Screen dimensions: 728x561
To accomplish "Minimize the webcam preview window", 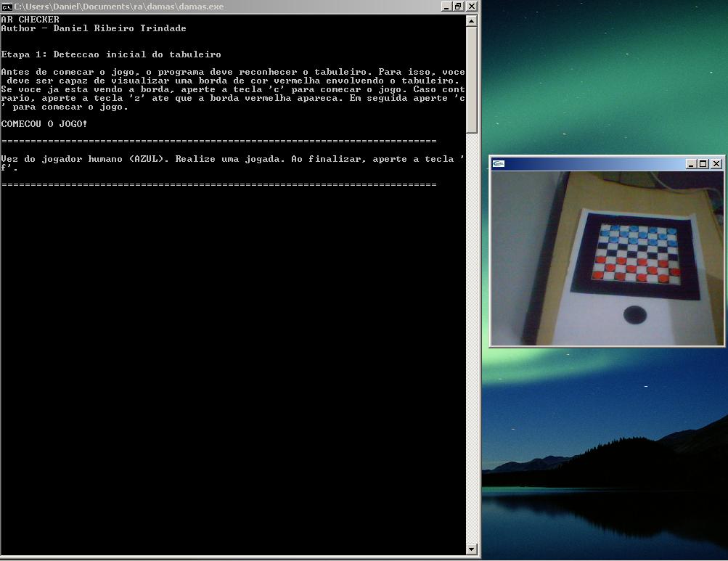I will pos(691,164).
